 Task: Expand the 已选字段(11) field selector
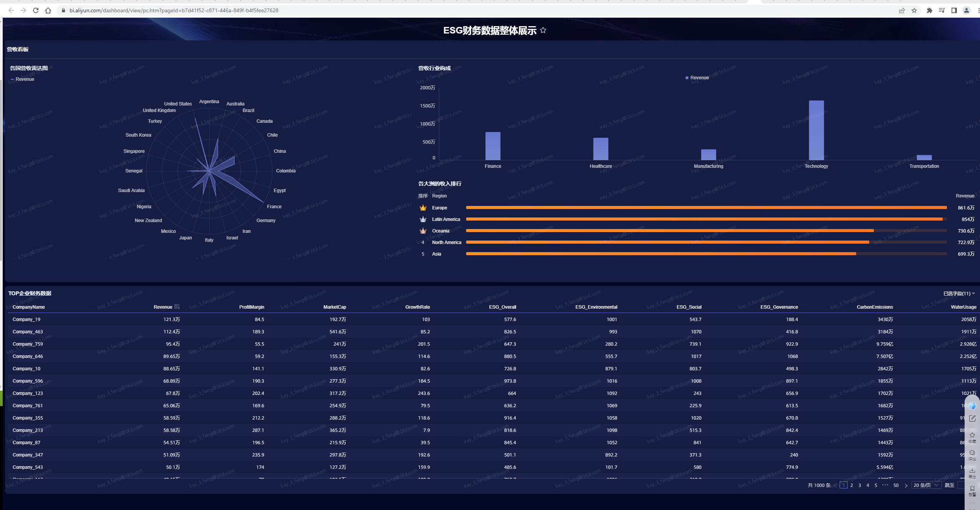(x=959, y=293)
